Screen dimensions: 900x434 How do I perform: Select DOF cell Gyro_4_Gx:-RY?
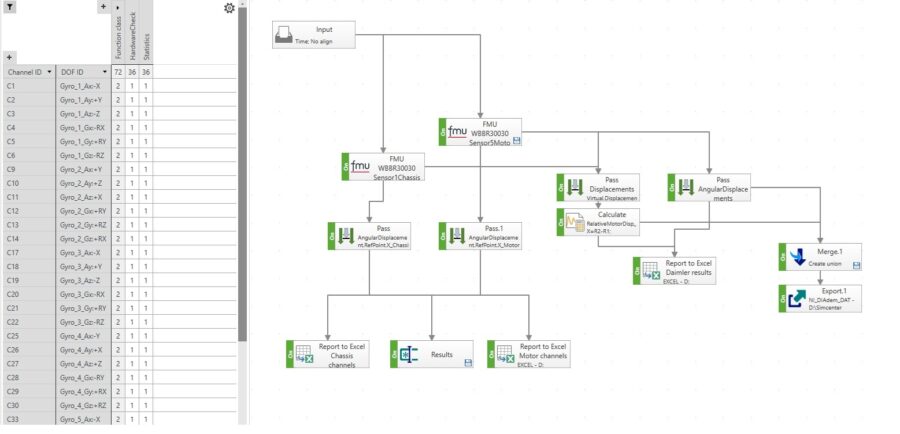tap(83, 378)
